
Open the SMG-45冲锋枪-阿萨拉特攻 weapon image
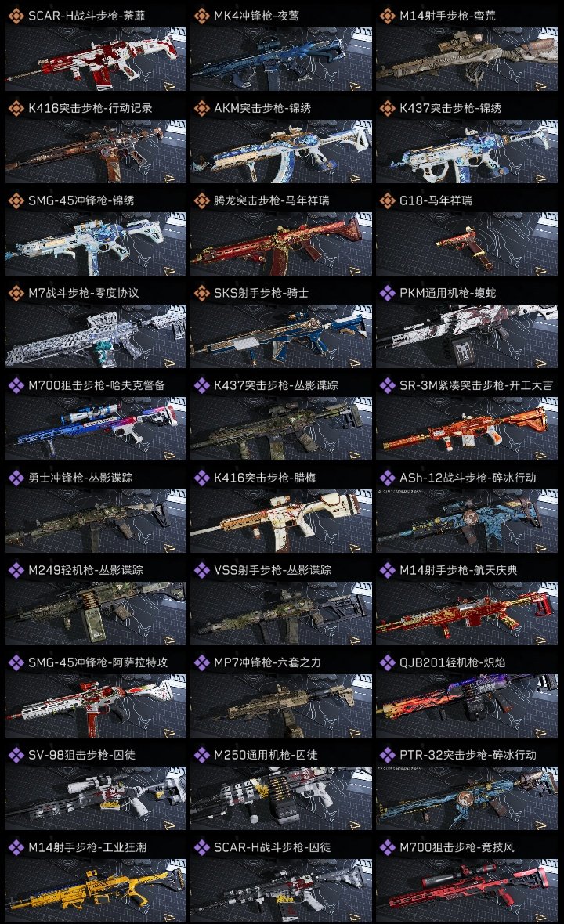pyautogui.click(x=96, y=706)
